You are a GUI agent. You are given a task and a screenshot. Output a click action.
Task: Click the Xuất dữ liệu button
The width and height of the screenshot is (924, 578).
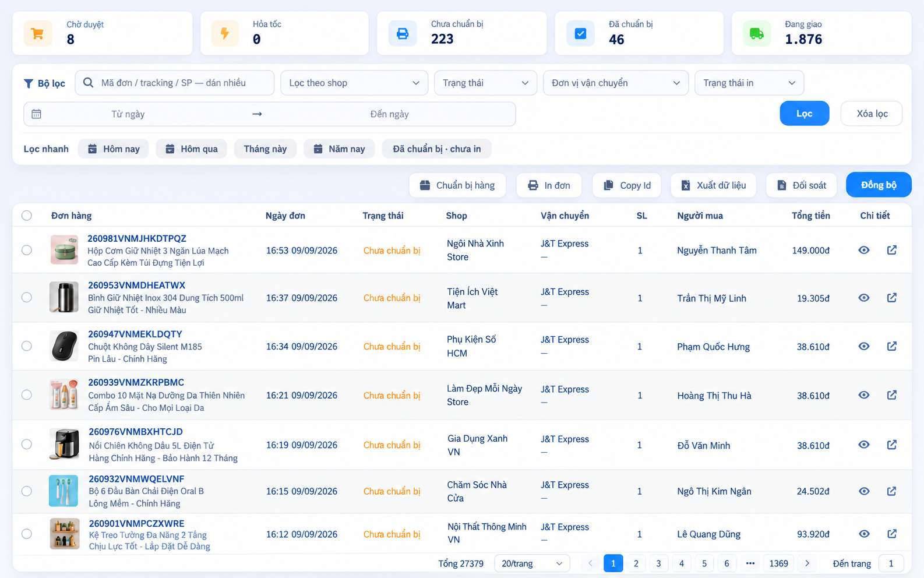[713, 185]
